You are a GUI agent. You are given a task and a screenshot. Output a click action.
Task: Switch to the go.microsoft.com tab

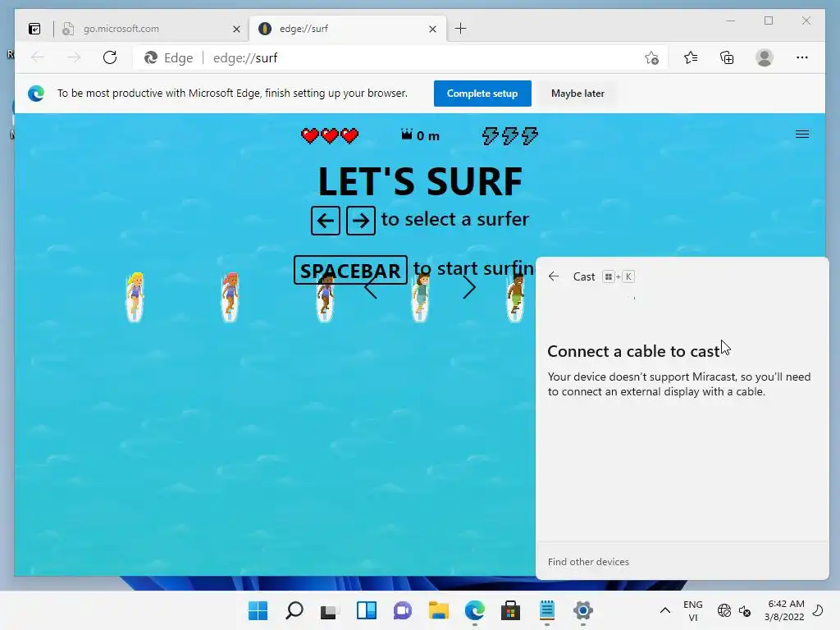(151, 29)
